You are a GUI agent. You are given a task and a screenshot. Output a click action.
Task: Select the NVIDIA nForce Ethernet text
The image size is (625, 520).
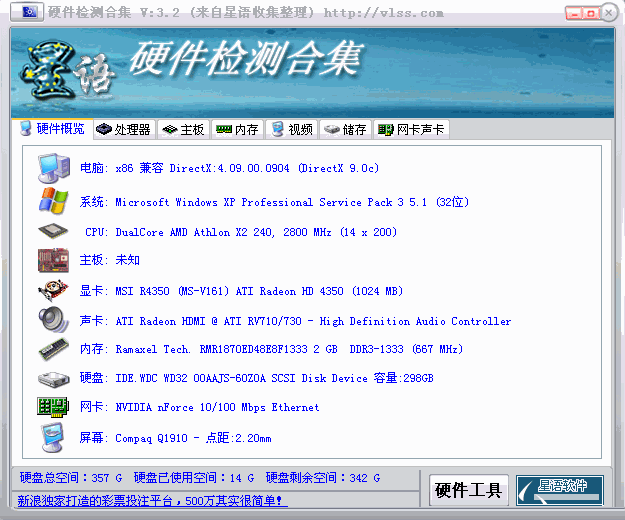(199, 407)
